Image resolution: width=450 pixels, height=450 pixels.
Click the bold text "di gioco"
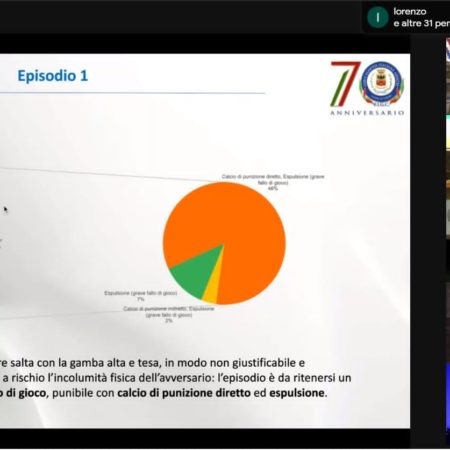[26, 393]
